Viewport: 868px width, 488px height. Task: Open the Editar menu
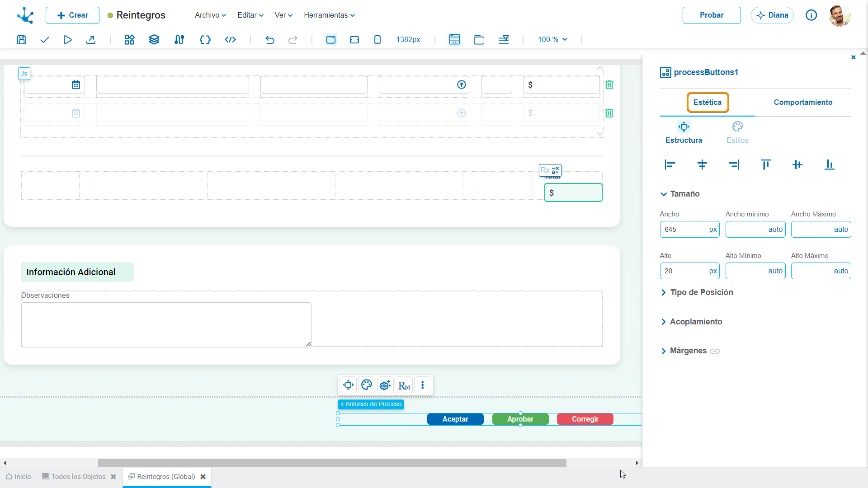click(x=250, y=15)
